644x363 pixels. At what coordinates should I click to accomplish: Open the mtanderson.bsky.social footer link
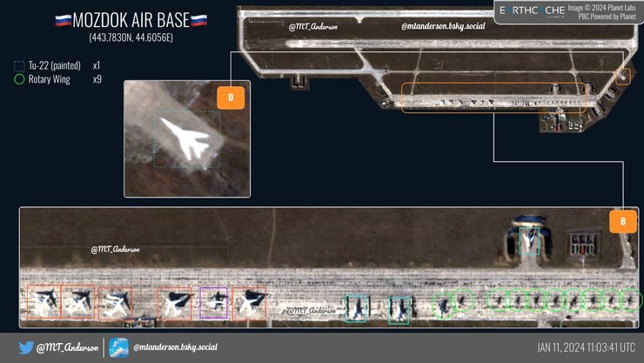(x=175, y=347)
